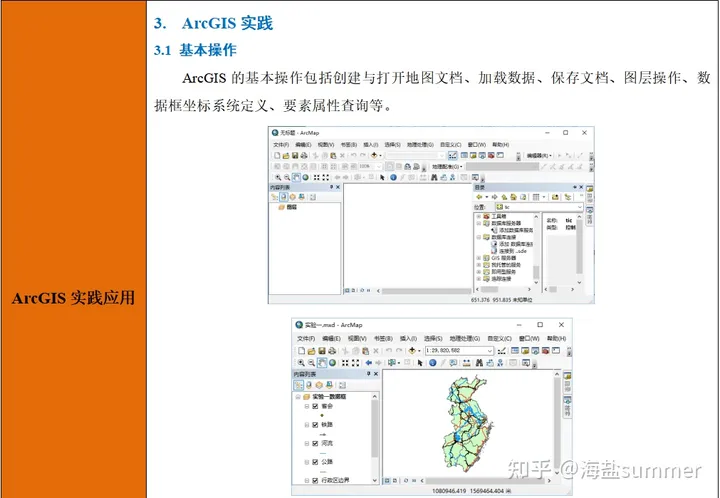The image size is (720, 498).
Task: Open 地理处理(G) menu in untitled ArcMap window
Action: click(420, 145)
